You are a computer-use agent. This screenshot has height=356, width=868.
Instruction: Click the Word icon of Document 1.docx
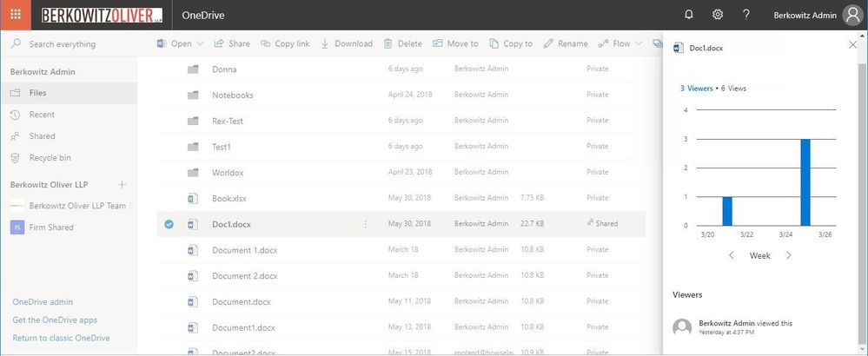(193, 250)
